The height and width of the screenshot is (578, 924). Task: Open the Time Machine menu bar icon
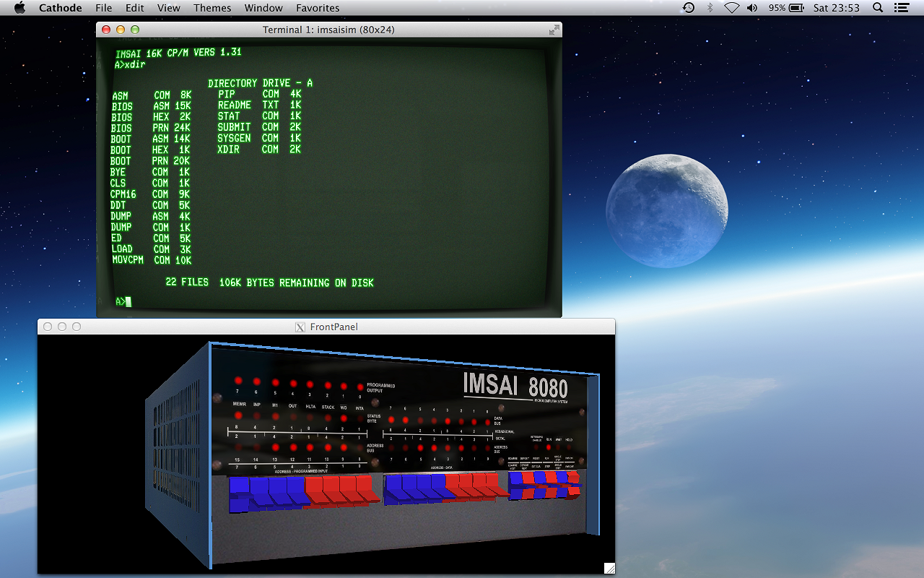coord(688,8)
